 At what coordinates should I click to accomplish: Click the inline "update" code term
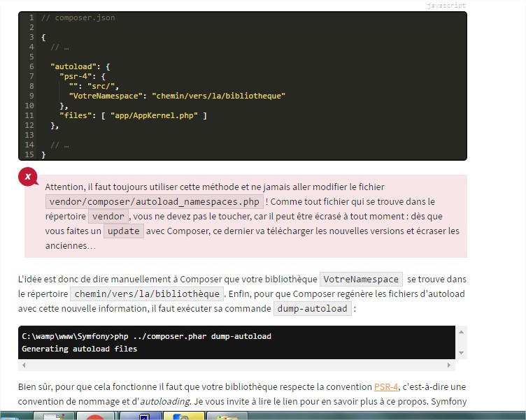pyautogui.click(x=124, y=231)
